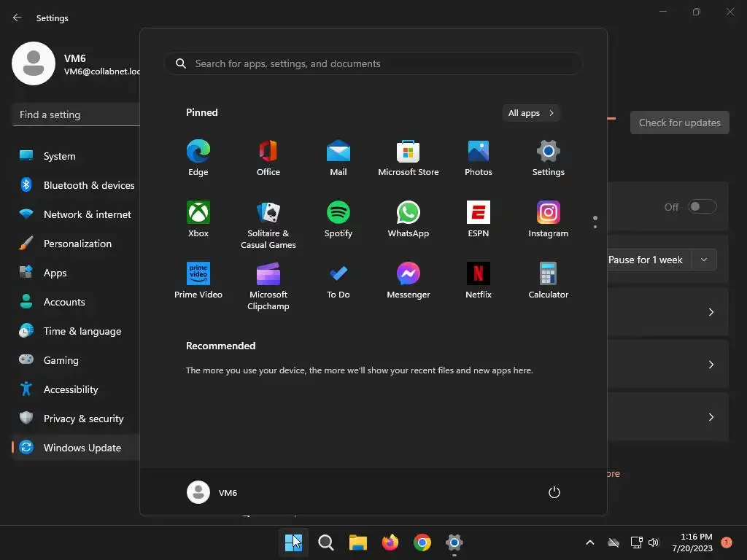Show hidden system tray icons

[x=589, y=542]
